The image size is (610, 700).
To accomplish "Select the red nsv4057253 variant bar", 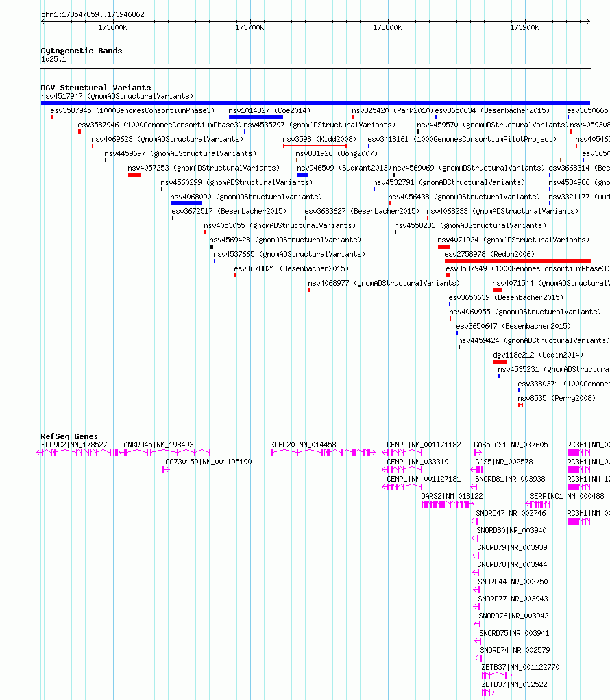I will point(134,175).
